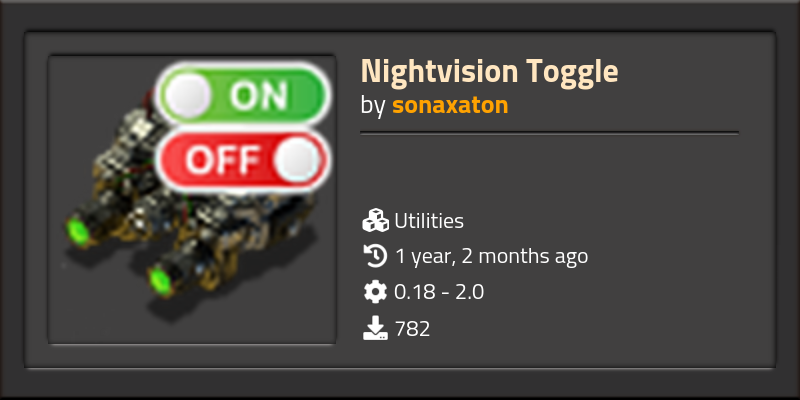Click the left green goggle lens
The height and width of the screenshot is (400, 800).
tap(79, 230)
